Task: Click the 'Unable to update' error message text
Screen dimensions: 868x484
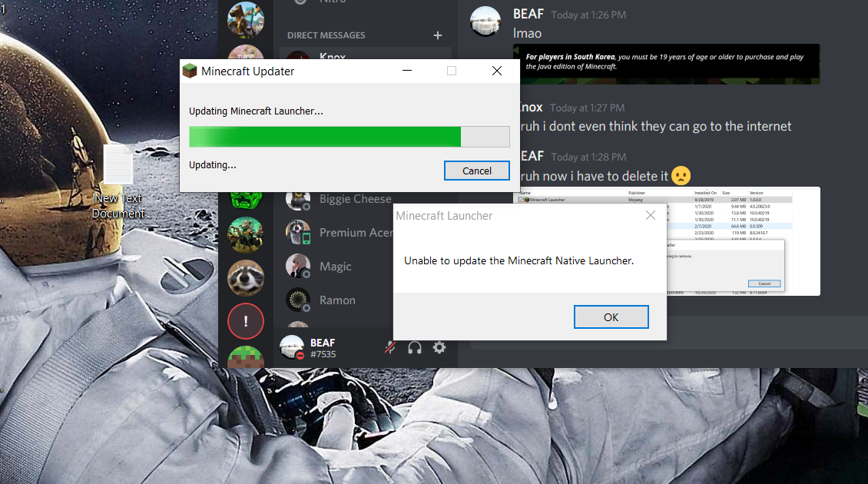Action: [x=518, y=260]
